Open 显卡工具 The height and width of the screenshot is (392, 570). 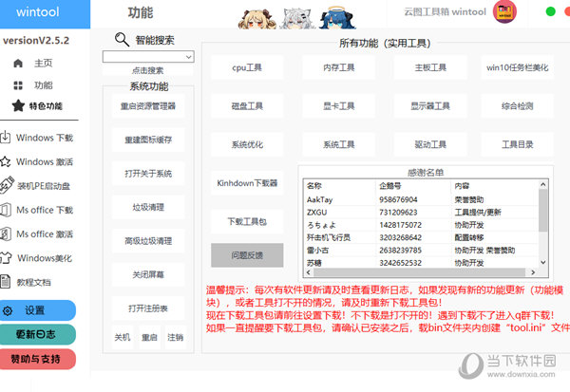coord(339,106)
